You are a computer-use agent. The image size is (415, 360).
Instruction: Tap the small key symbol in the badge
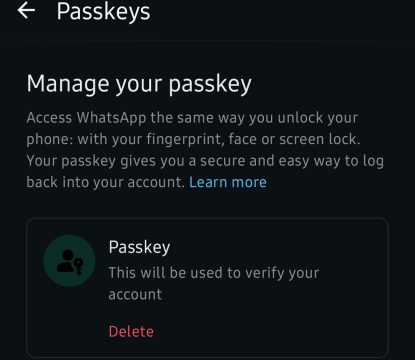79,267
